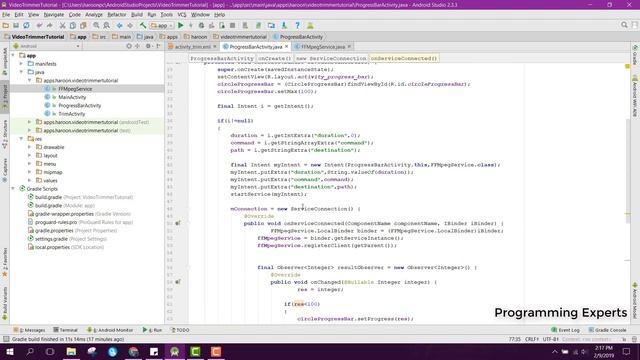Click the Find magnifier icon

96,25
